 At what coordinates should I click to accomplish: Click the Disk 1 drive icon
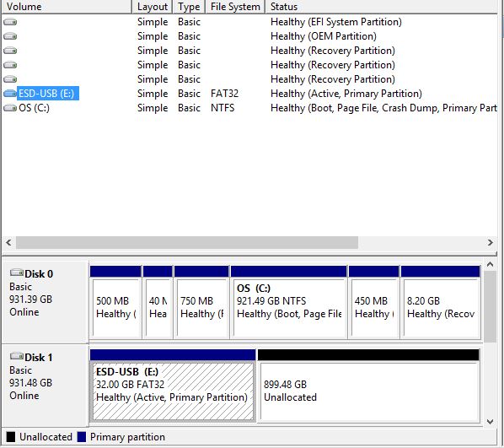click(x=16, y=356)
